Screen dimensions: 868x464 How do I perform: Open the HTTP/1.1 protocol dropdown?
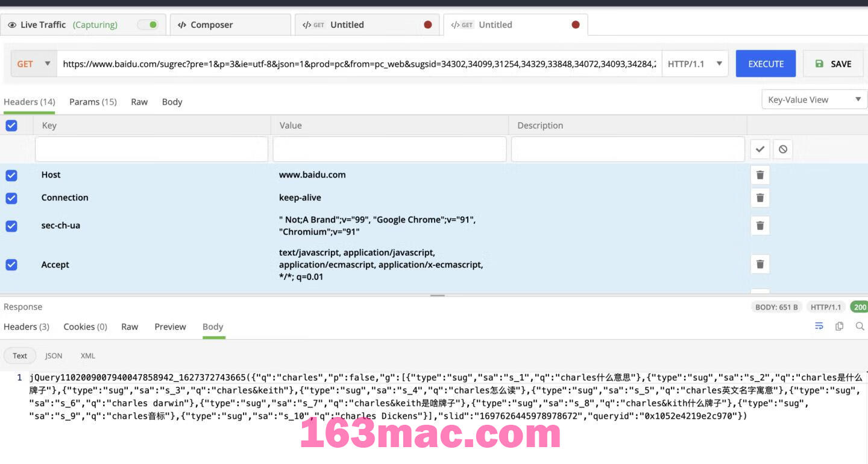[694, 63]
